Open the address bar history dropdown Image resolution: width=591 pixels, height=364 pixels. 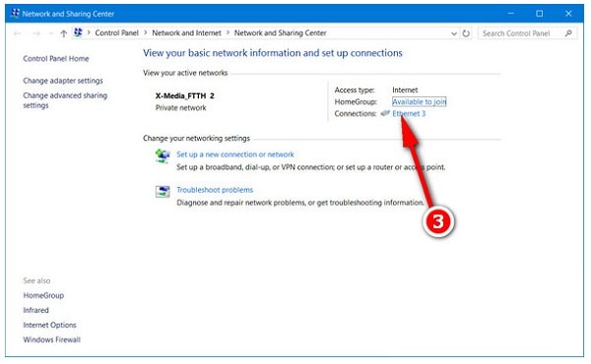[454, 33]
